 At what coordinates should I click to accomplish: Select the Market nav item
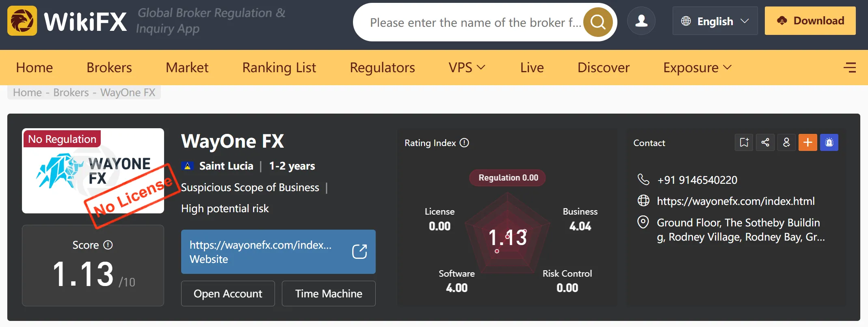tap(187, 67)
